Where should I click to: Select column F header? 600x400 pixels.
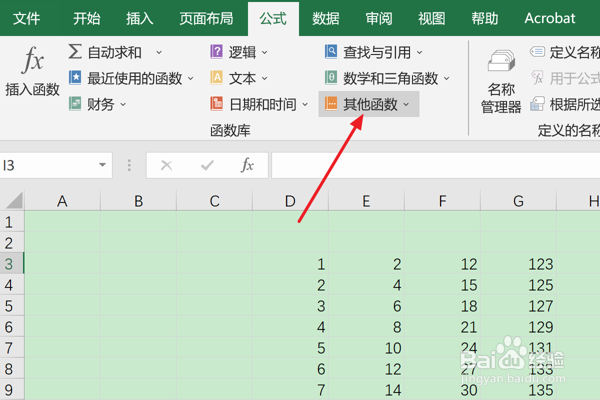pos(442,201)
